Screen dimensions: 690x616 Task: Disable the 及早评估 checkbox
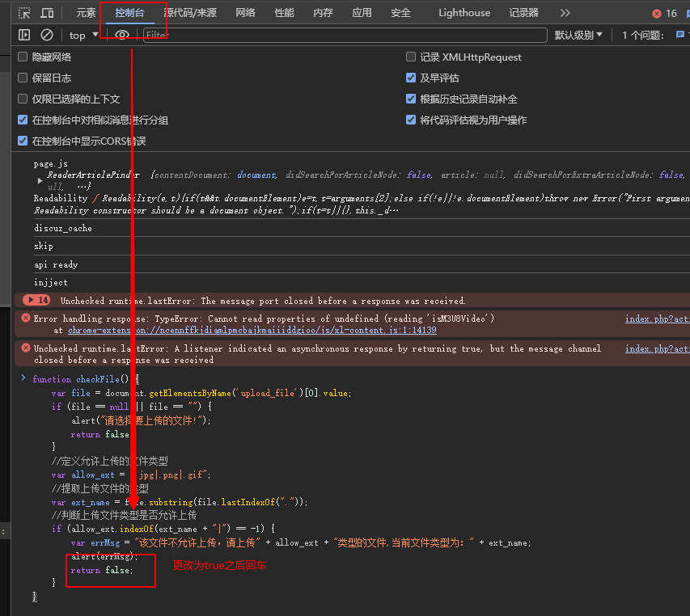tap(412, 78)
